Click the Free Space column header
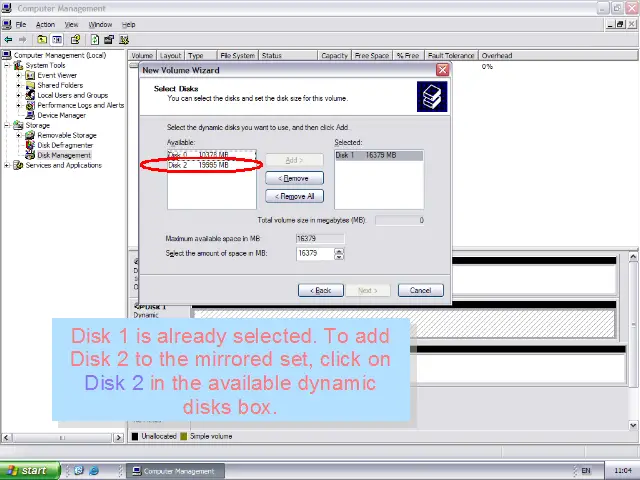The height and width of the screenshot is (480, 640). [x=372, y=56]
